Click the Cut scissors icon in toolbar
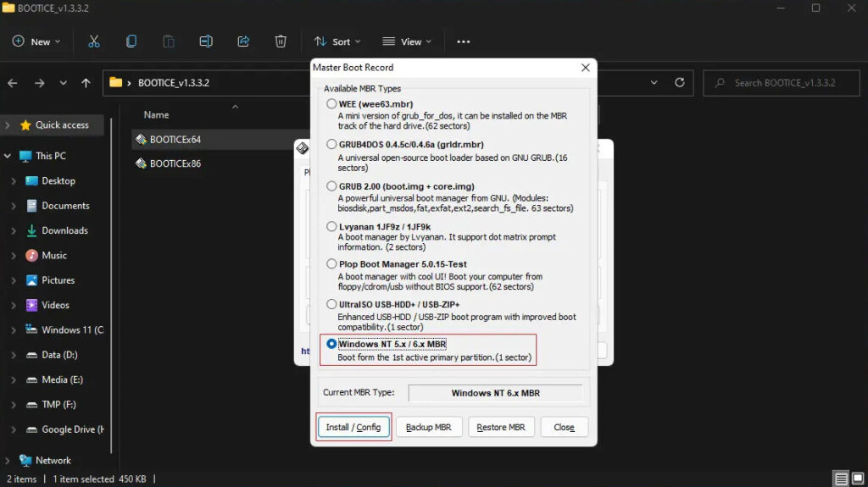Image resolution: width=868 pixels, height=487 pixels. coord(94,42)
